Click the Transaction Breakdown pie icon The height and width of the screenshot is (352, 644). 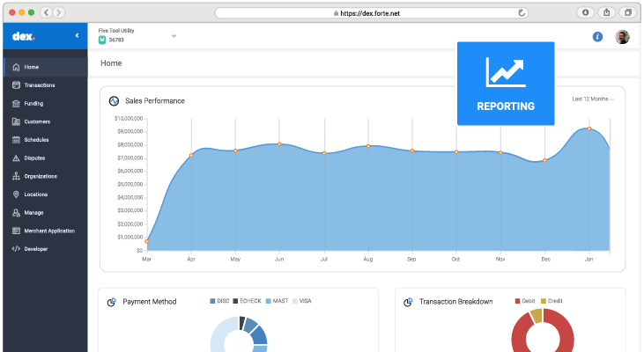tap(408, 302)
